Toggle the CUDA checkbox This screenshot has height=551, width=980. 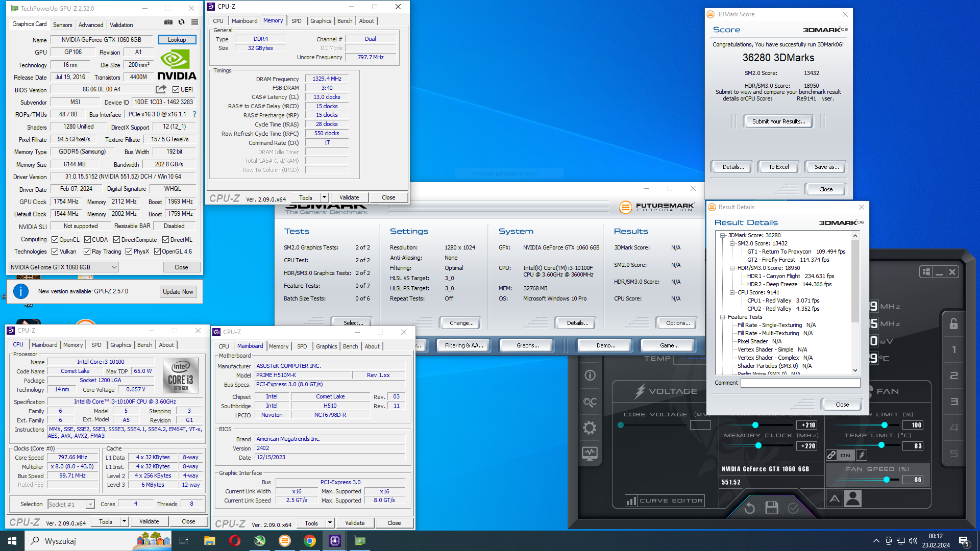tap(87, 240)
